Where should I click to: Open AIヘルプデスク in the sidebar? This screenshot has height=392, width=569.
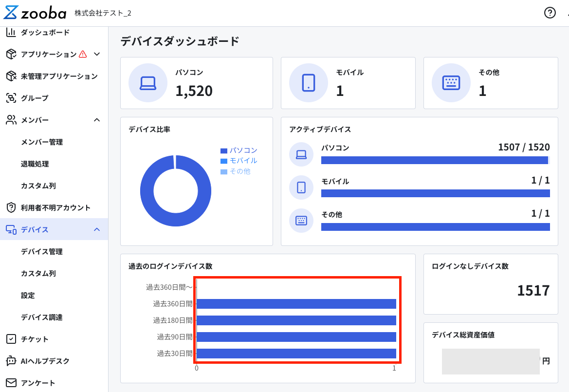(45, 361)
